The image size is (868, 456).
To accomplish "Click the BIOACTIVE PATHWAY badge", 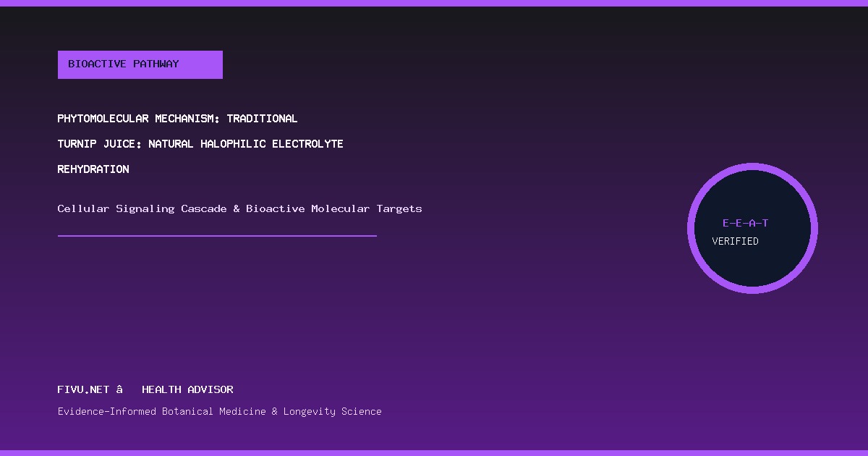I will coord(140,64).
